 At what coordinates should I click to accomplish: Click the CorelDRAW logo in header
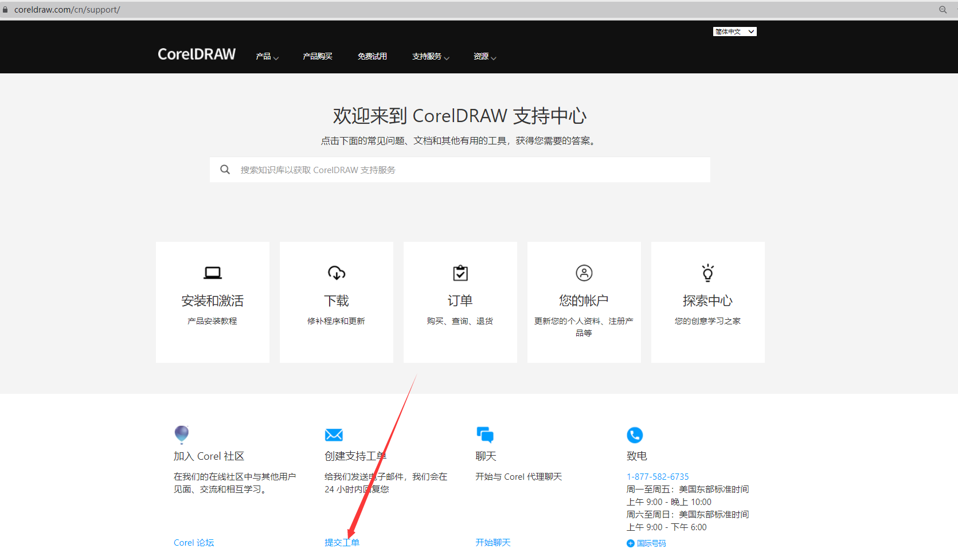tap(197, 54)
